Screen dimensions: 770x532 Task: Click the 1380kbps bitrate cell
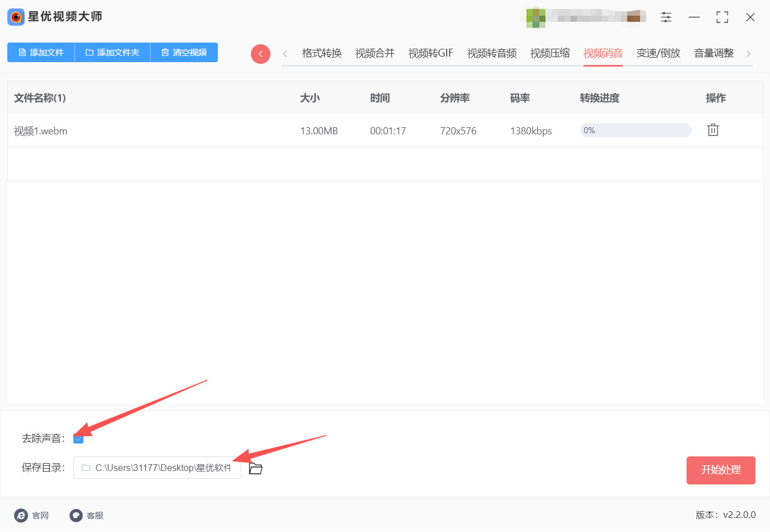pos(531,131)
